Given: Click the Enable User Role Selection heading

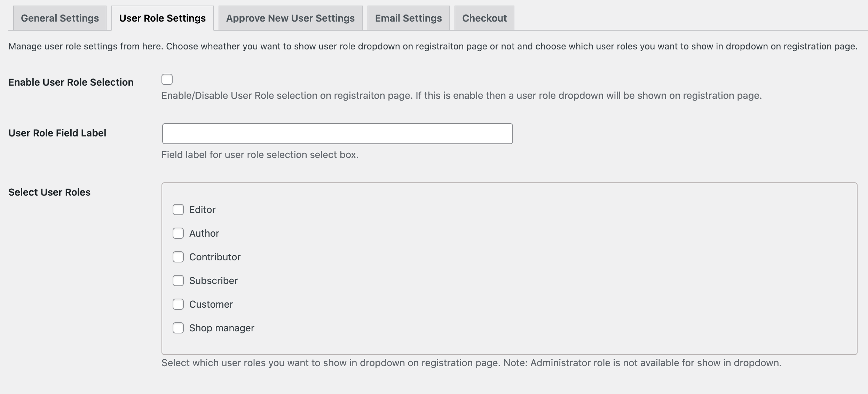Looking at the screenshot, I should click(71, 82).
